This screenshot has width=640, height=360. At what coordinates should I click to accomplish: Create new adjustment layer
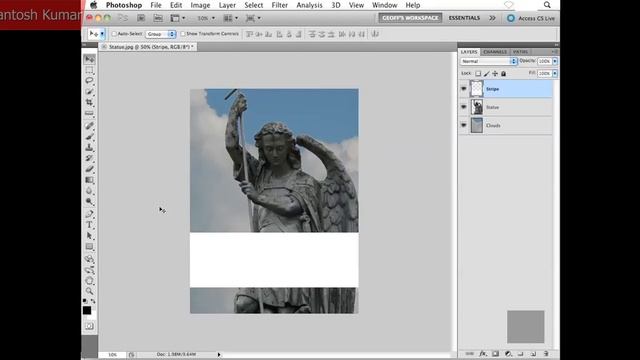coord(508,354)
